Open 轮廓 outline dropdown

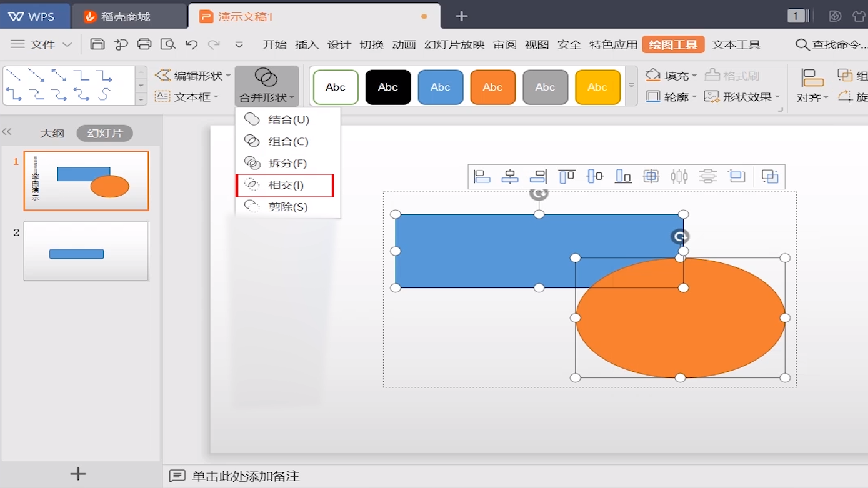point(671,97)
